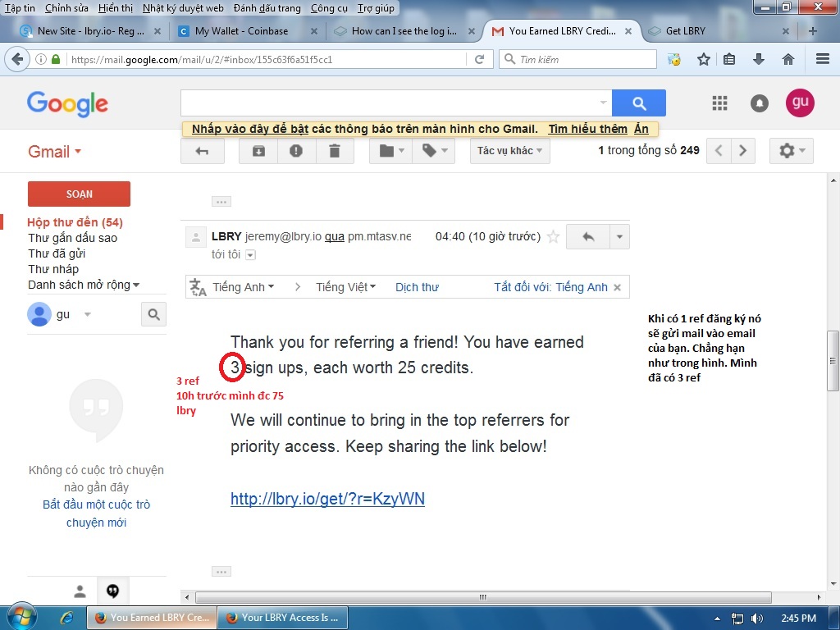
Task: Change source language 'Tiếng Anh' dropdown
Action: click(243, 287)
